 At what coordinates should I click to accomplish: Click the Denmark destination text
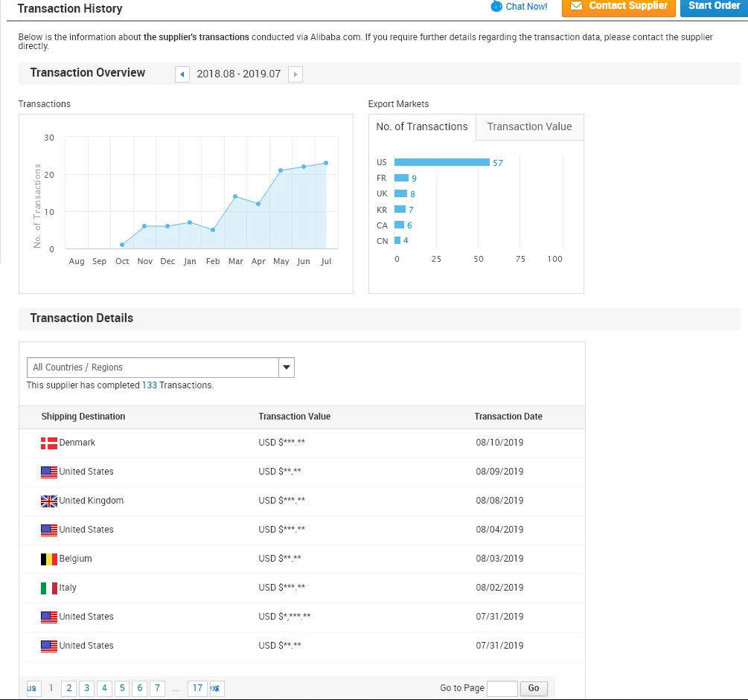point(77,443)
